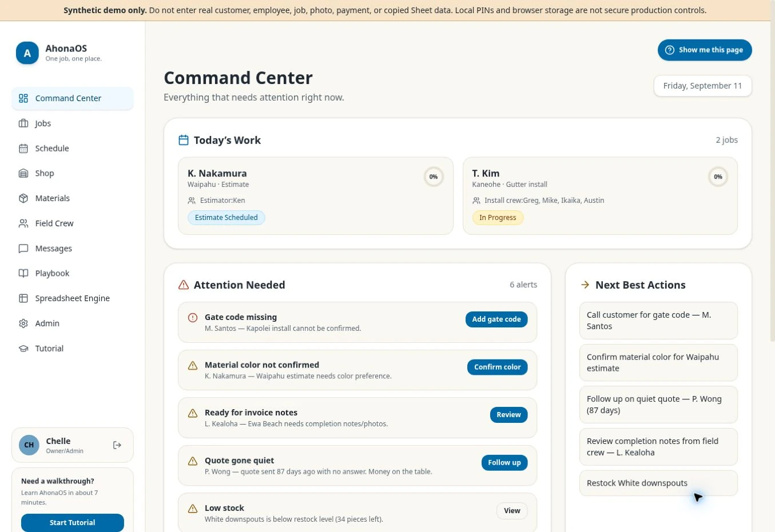Viewport: 775px width, 532px height.
Task: Open Schedule via its calendar icon
Action: pos(23,149)
